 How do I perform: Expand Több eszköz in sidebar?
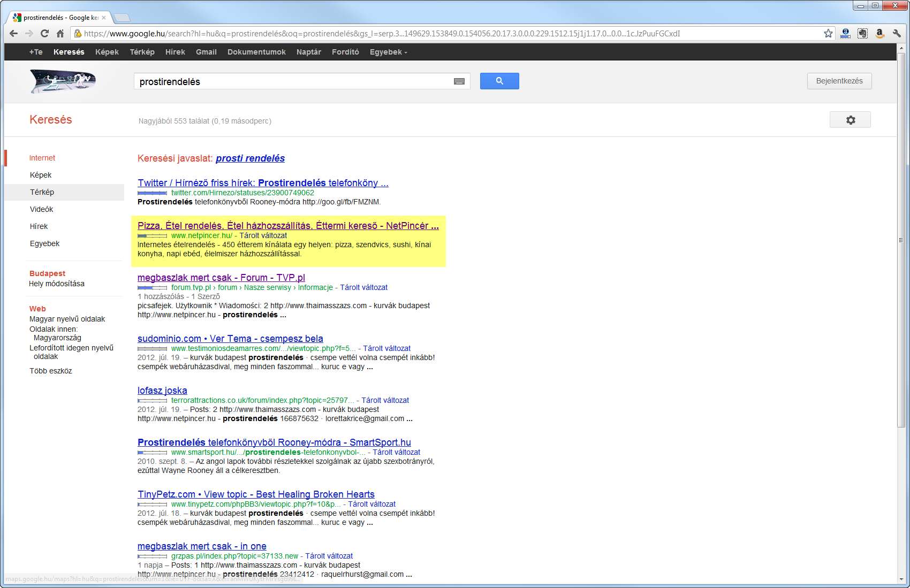coord(50,371)
